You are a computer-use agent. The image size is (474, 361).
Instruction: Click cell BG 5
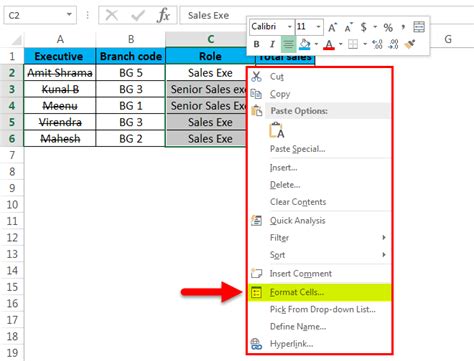pos(131,73)
